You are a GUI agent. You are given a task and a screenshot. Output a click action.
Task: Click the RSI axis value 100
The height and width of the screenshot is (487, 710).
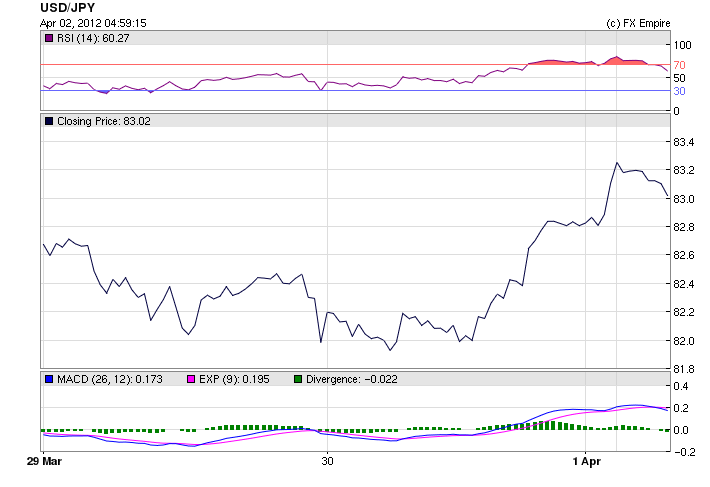[682, 45]
